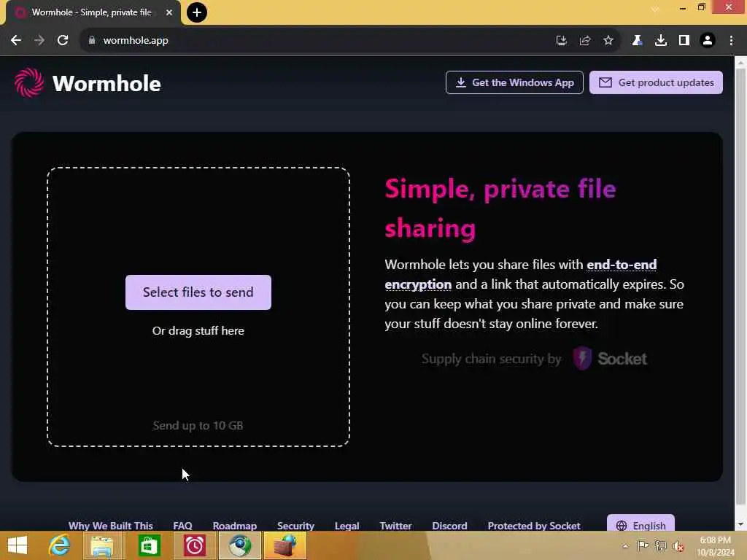Open the browser downloads icon
The width and height of the screenshot is (747, 560).
pyautogui.click(x=661, y=41)
